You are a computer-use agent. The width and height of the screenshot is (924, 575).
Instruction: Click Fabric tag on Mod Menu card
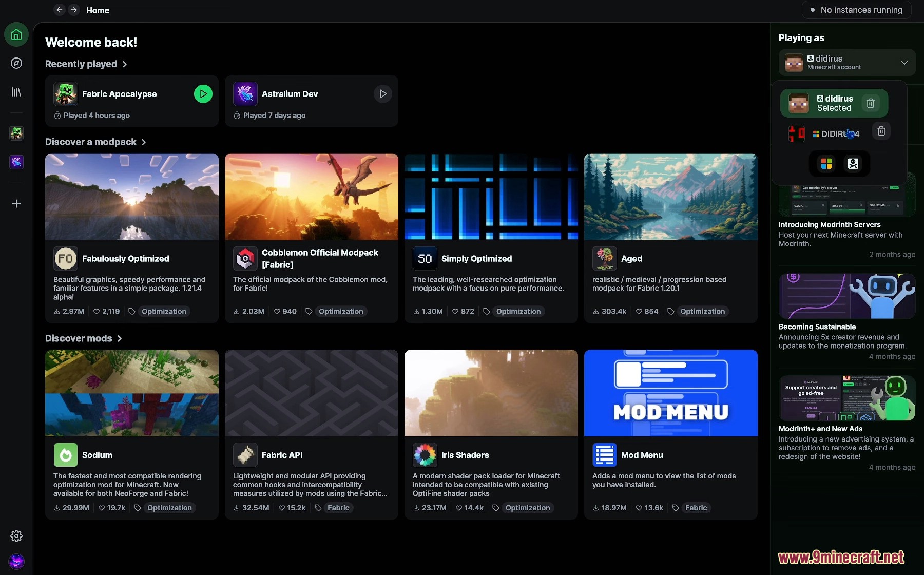696,508
